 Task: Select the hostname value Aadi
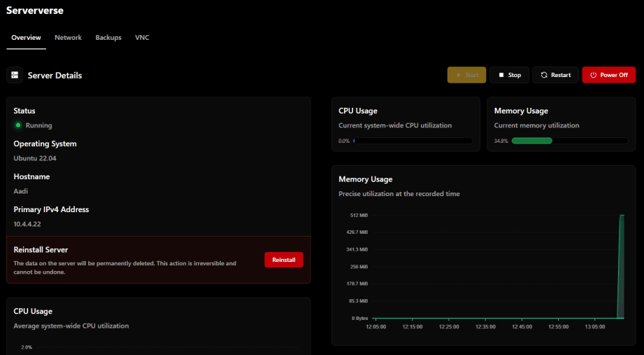click(x=20, y=191)
